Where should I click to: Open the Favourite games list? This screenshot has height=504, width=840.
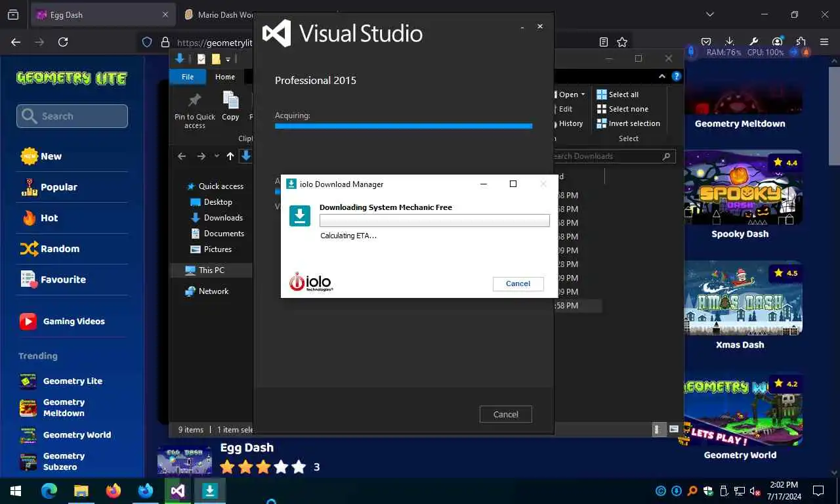[53, 280]
